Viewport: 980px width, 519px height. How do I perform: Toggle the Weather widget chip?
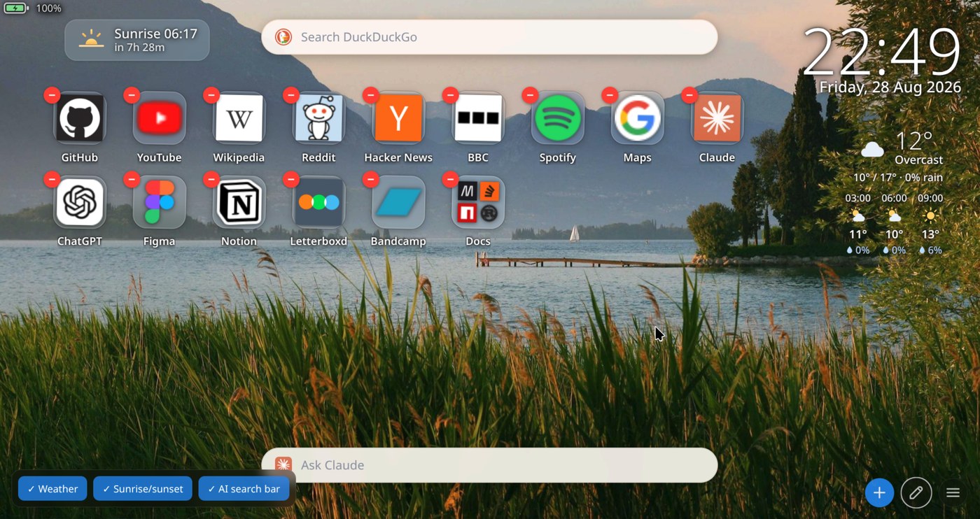[x=52, y=489]
